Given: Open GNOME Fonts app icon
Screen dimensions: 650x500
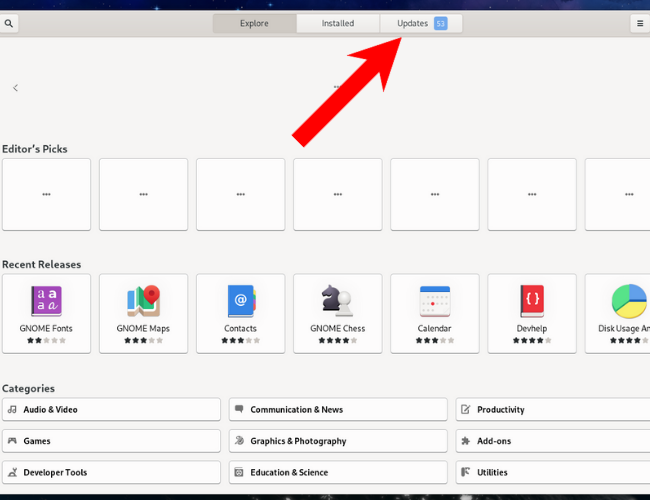Looking at the screenshot, I should [46, 301].
